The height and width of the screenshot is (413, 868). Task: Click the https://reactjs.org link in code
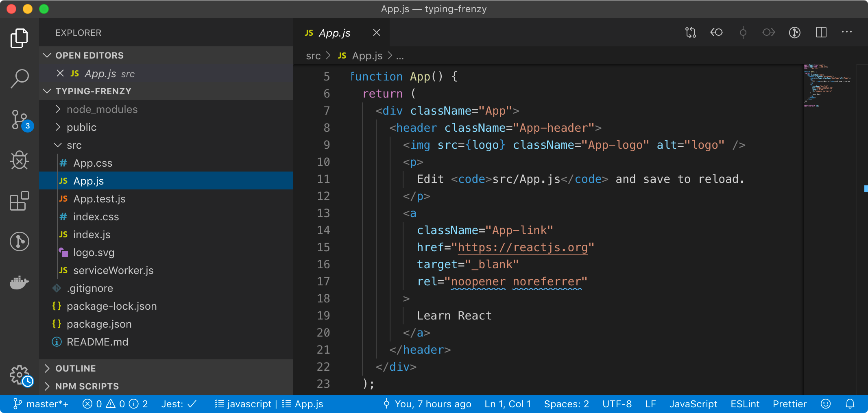point(523,247)
